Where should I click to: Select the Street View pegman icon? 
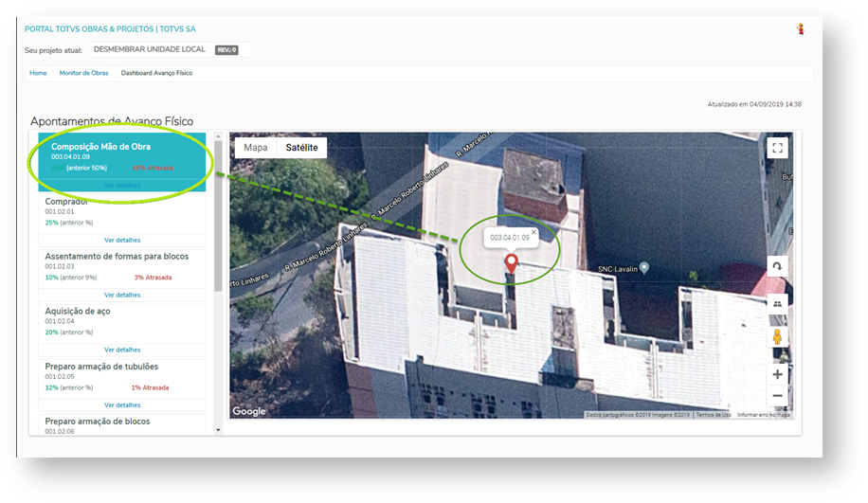point(777,337)
